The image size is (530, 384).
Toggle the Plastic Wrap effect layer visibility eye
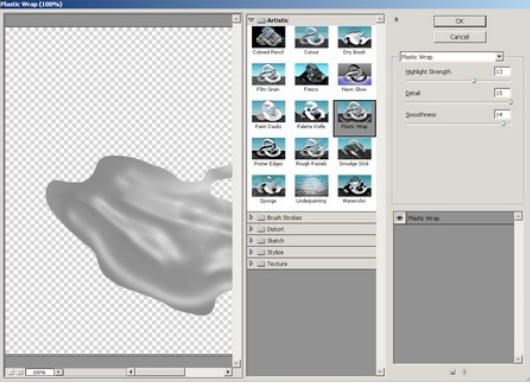[x=400, y=218]
